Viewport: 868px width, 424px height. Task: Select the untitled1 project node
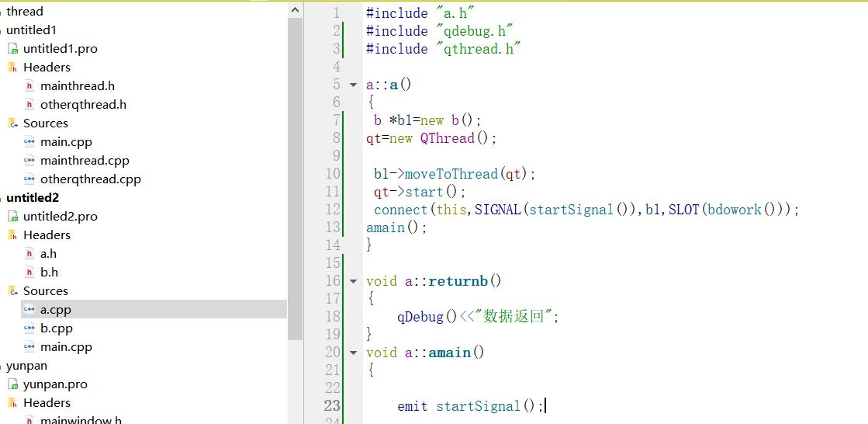31,30
